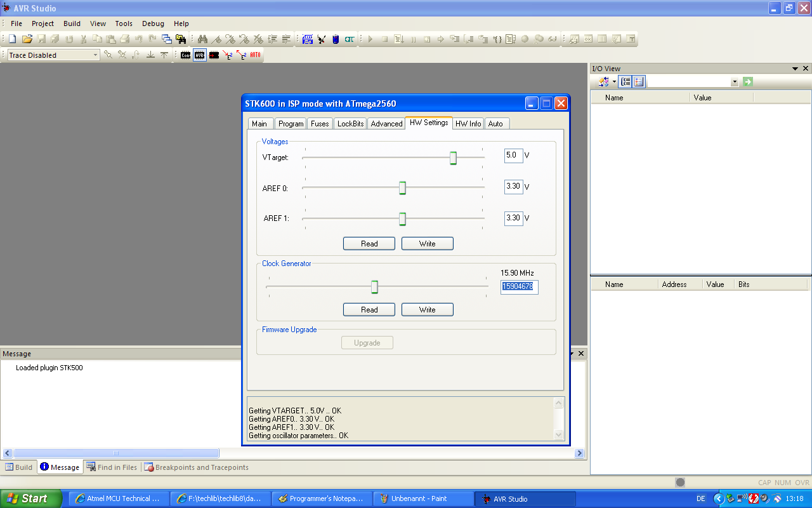This screenshot has height=508, width=812.
Task: Expand the I/O View config icon dropdown arrow
Action: coord(614,82)
